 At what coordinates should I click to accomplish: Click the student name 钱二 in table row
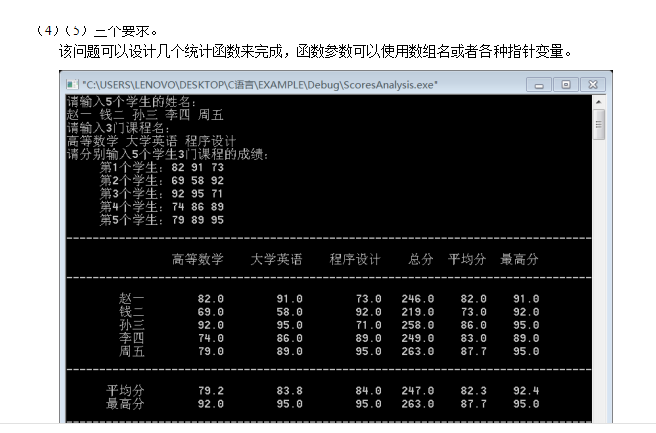(131, 312)
